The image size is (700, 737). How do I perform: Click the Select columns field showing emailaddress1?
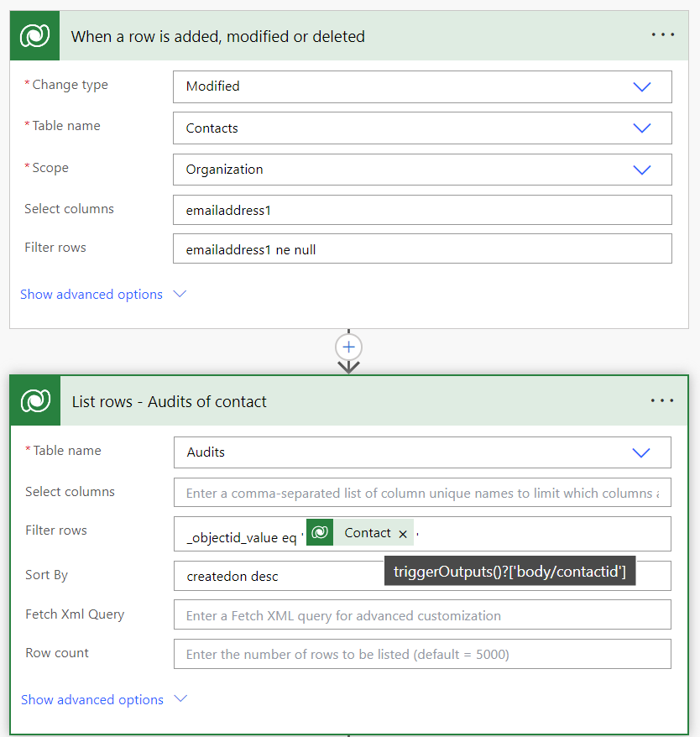point(420,209)
